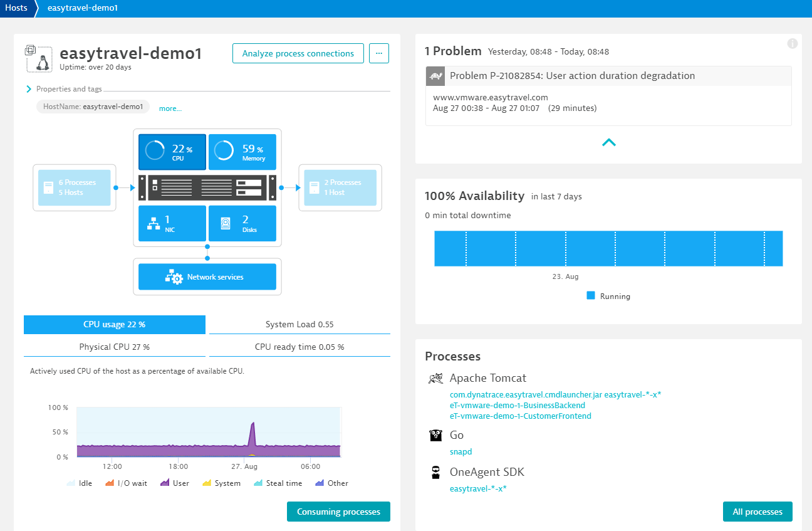Toggle User legend swatch

[165, 483]
